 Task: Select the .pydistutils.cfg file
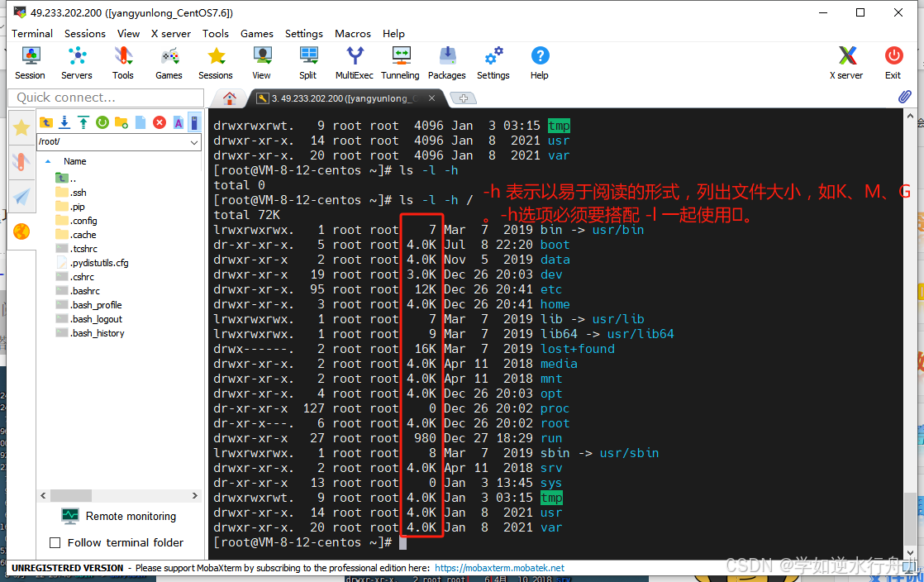click(x=92, y=263)
